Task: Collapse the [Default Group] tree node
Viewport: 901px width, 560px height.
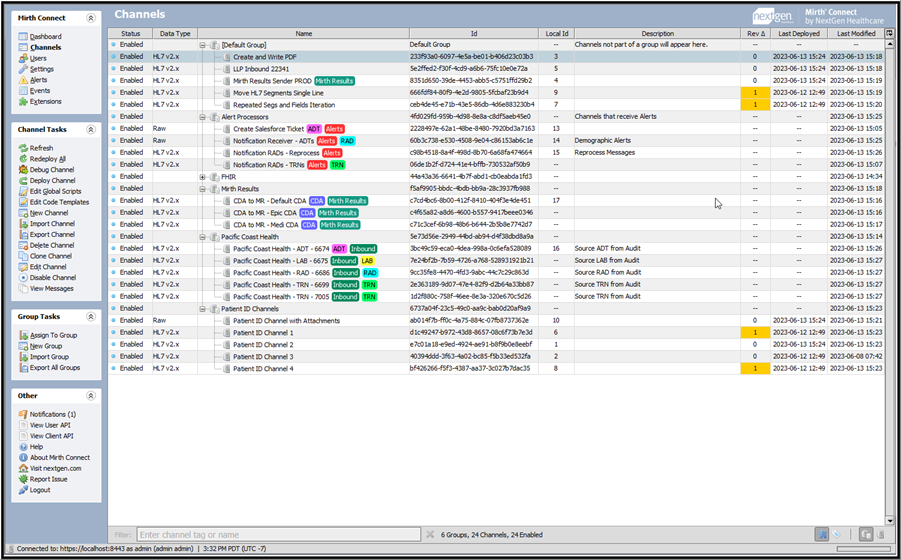Action: click(202, 45)
